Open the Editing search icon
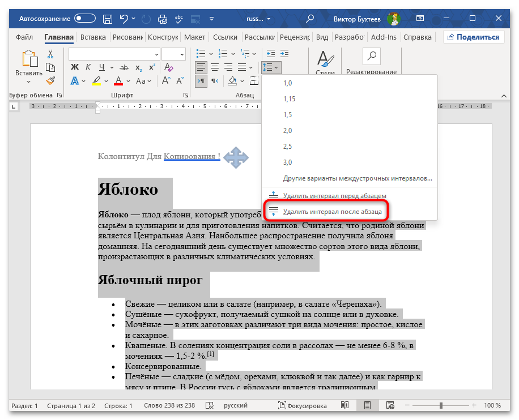519x420 pixels. tap(371, 56)
